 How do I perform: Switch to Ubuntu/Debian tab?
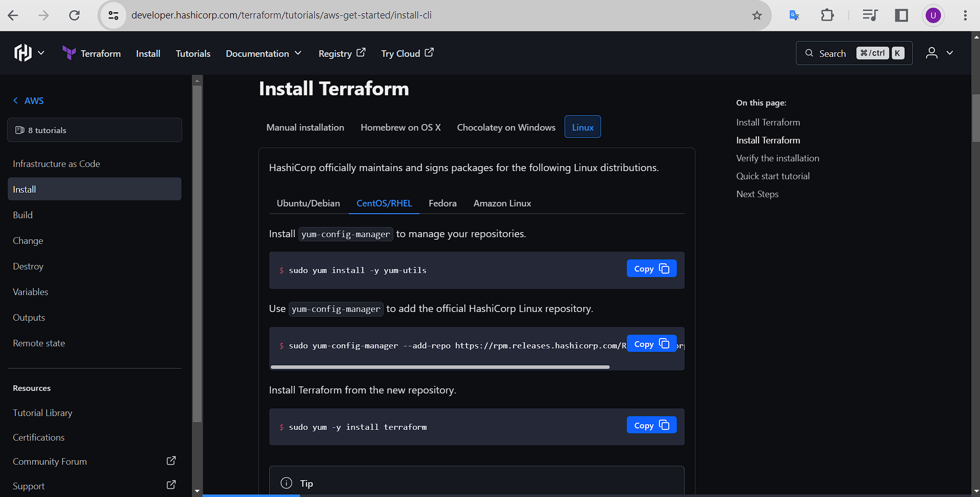[x=308, y=203]
